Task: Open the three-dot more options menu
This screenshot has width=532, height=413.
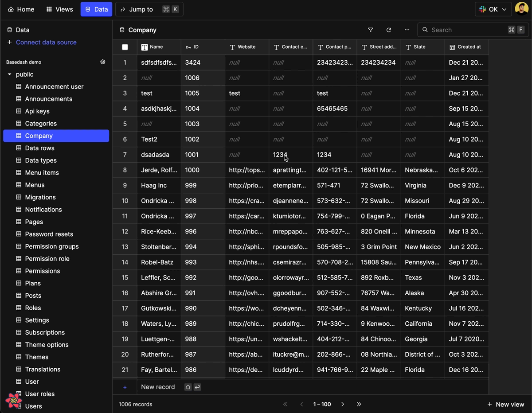Action: [407, 30]
